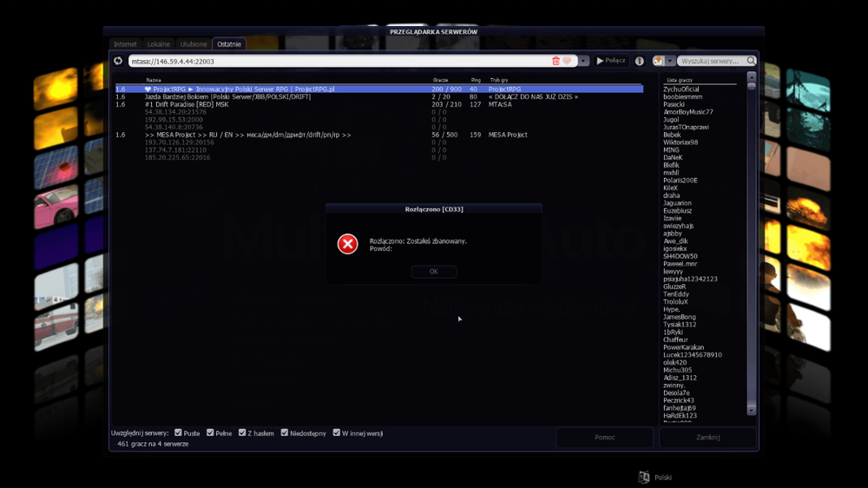Viewport: 868px width, 488px height.
Task: Click OK in the disconnected dialog
Action: coord(433,272)
